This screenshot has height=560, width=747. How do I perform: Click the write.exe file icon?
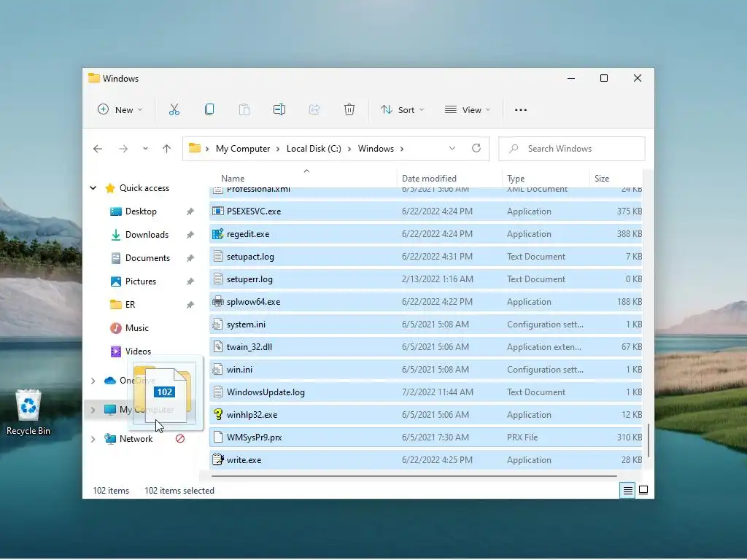pos(217,459)
